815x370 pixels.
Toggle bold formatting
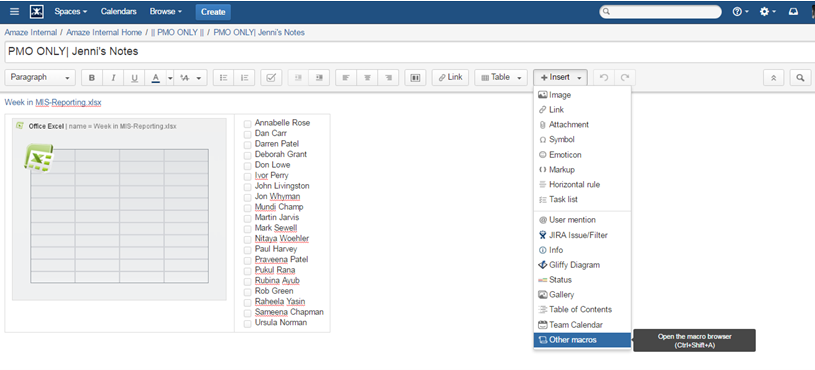point(92,78)
